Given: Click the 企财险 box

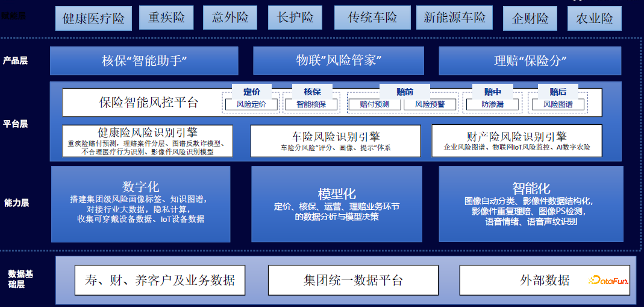Looking at the screenshot, I should (530, 18).
